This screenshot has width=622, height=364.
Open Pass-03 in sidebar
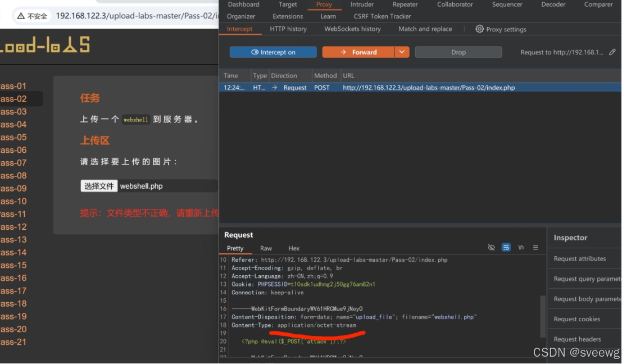pos(13,112)
